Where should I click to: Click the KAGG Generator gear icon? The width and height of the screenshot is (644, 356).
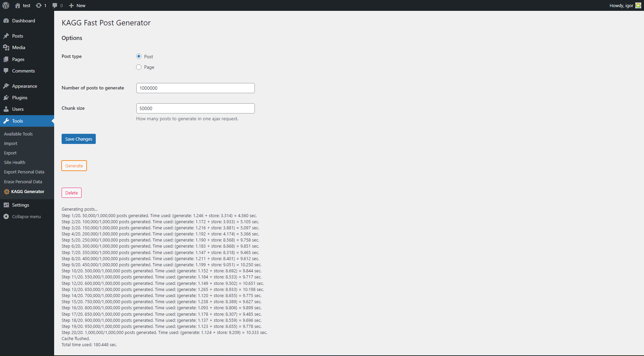(x=7, y=192)
